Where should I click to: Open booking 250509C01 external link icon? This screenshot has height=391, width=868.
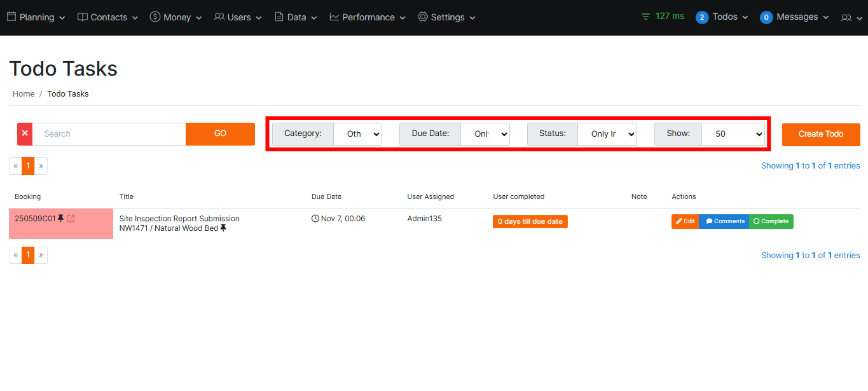pos(71,219)
